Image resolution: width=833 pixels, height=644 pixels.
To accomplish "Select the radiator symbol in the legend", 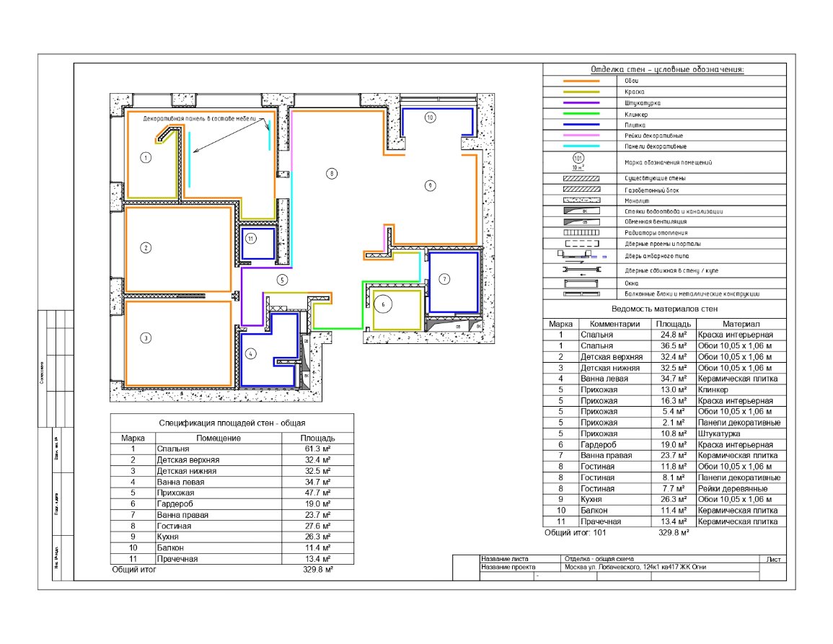I will [x=581, y=233].
